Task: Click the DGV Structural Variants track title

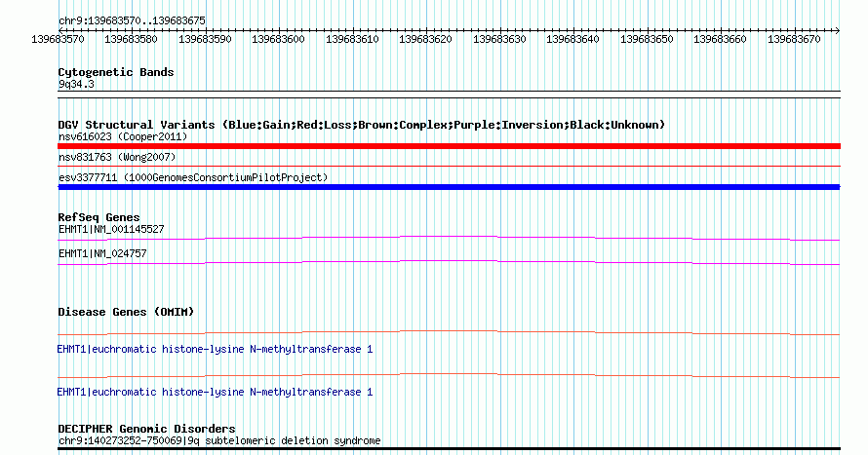Action: (362, 125)
